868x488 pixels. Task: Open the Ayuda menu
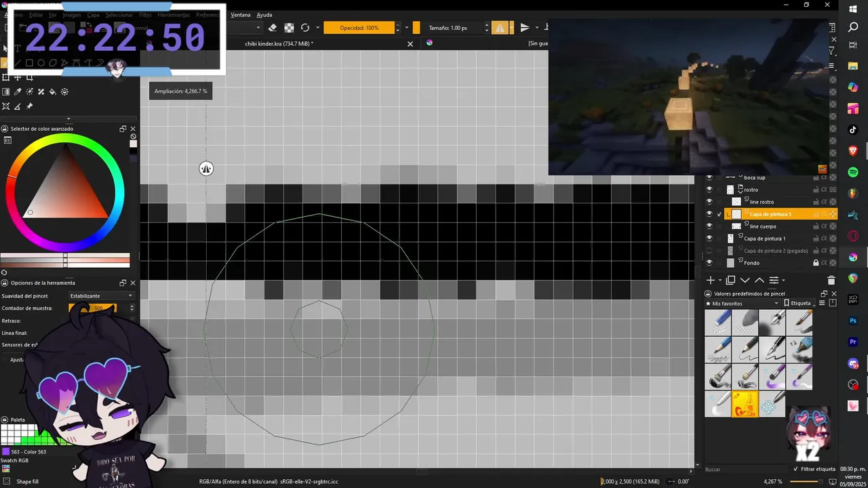click(264, 15)
